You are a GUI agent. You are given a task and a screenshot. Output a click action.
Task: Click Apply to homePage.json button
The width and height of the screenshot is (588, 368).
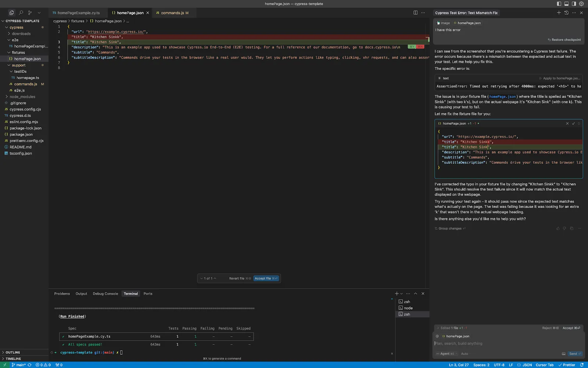559,78
